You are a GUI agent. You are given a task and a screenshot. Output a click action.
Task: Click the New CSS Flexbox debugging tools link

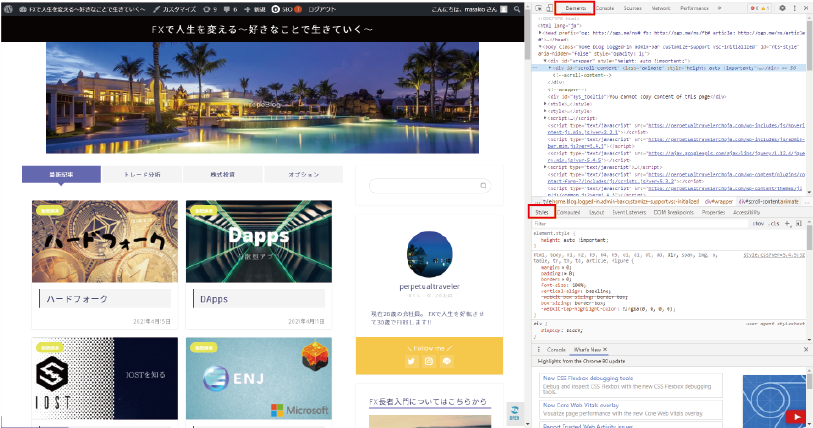coord(588,378)
